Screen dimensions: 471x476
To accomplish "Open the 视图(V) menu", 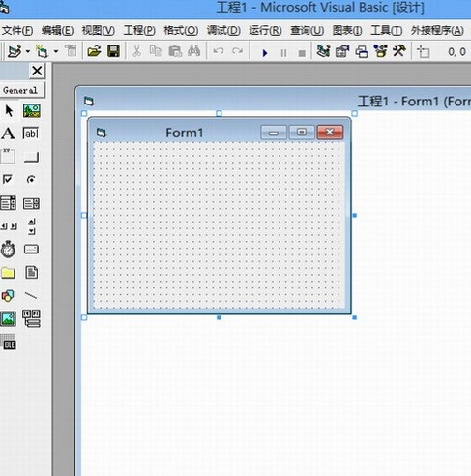I will pyautogui.click(x=99, y=31).
